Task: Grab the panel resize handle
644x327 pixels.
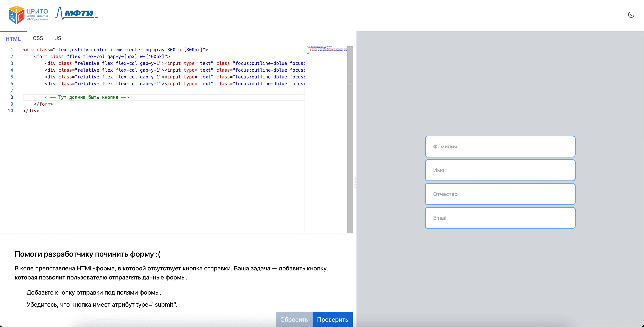Action: (354, 182)
